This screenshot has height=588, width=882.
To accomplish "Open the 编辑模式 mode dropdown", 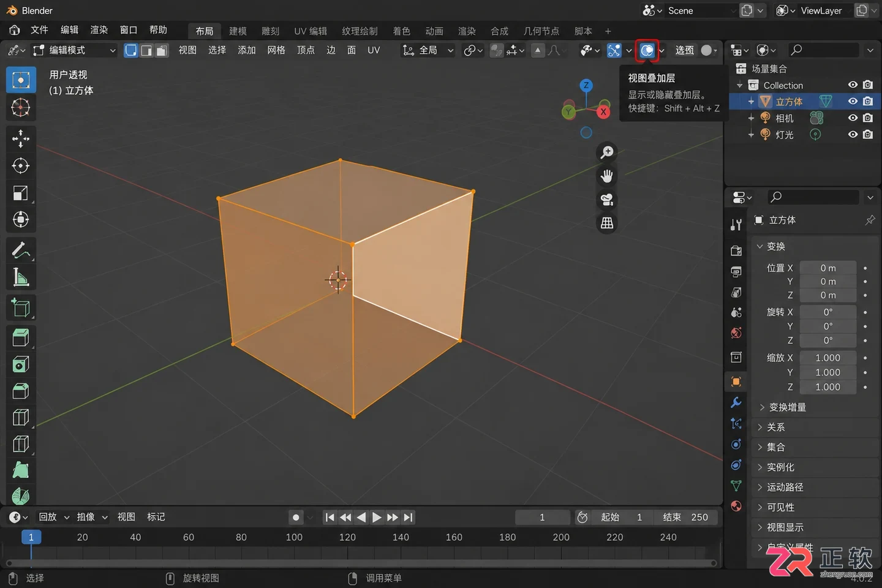I will [74, 50].
